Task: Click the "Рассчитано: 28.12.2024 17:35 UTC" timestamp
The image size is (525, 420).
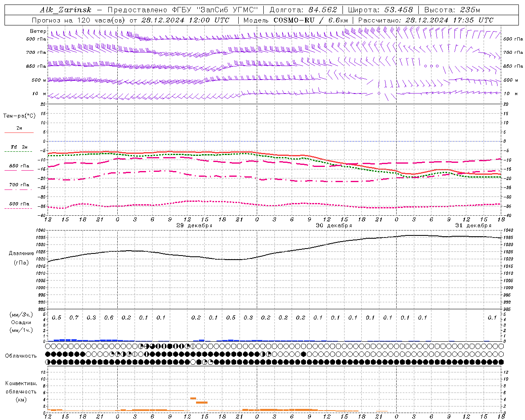Action: (426, 20)
